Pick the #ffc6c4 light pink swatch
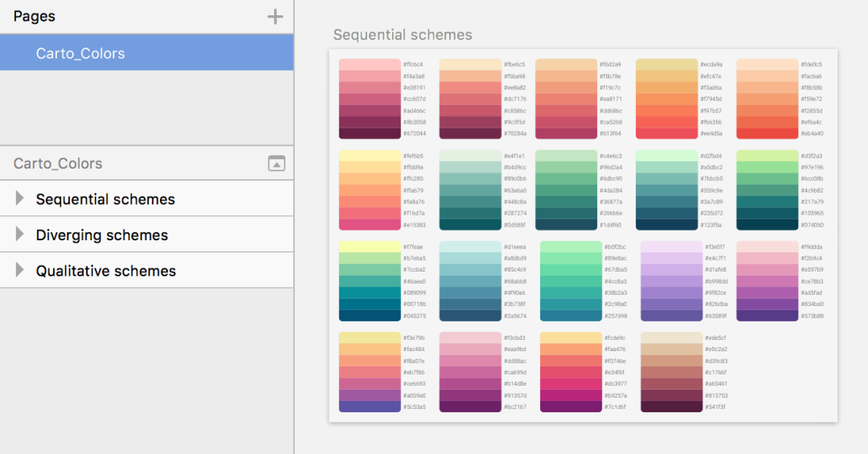Viewport: 868px width, 454px height. click(x=370, y=64)
